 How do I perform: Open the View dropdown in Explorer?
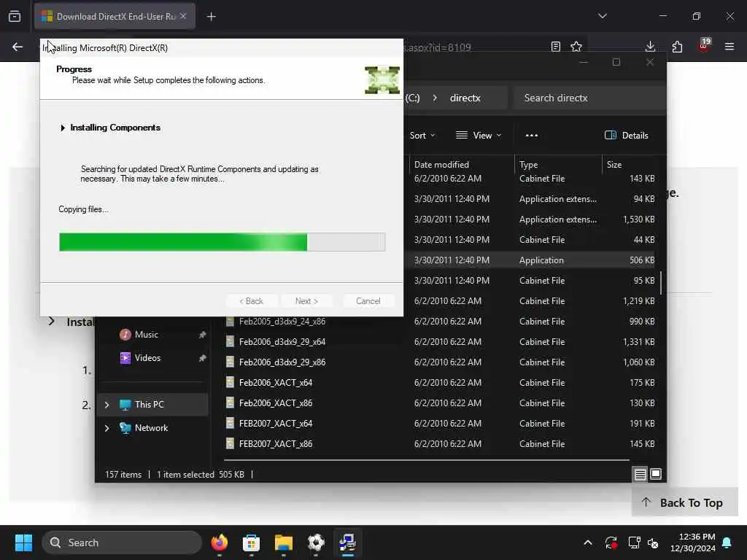[x=479, y=136]
